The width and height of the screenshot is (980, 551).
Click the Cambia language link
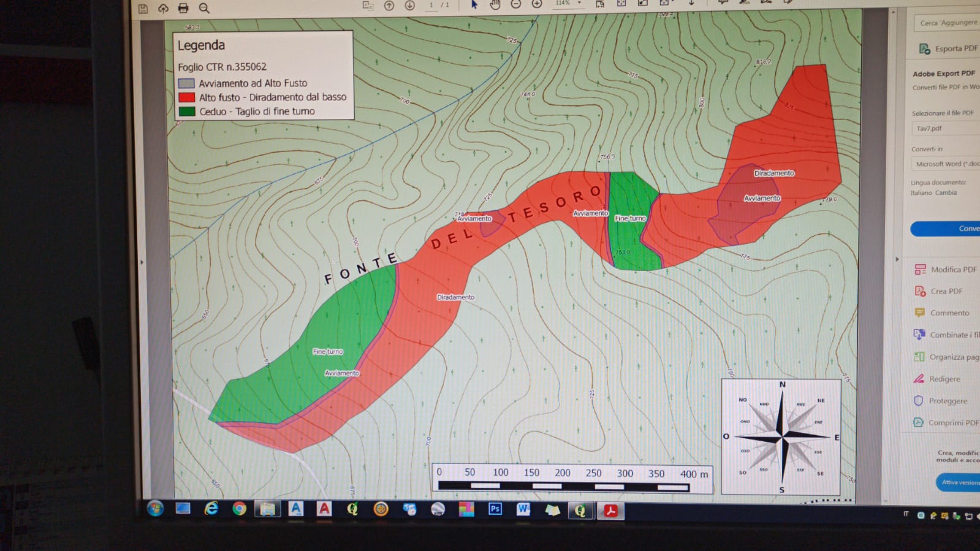(x=946, y=192)
